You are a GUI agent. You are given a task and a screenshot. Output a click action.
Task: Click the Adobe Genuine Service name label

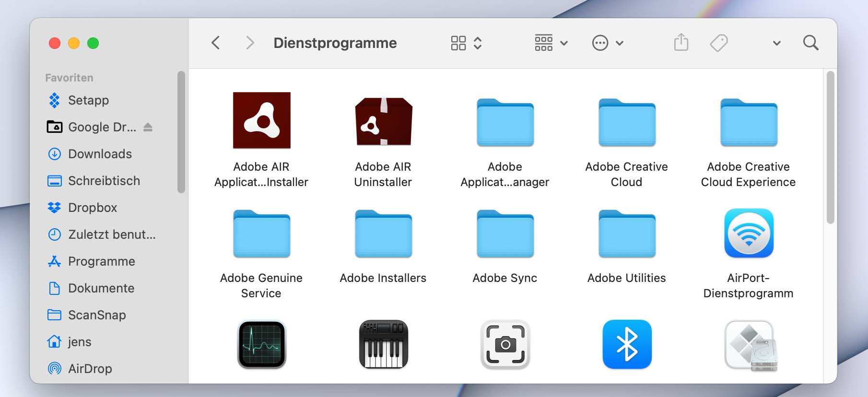pos(261,285)
